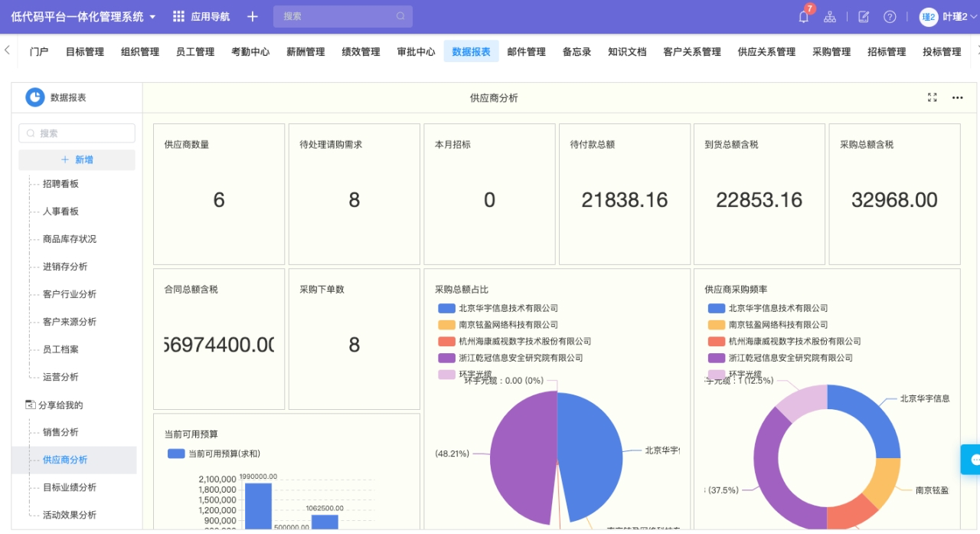Switch to the 审批中心 tab
The height and width of the screenshot is (534, 980).
(416, 52)
